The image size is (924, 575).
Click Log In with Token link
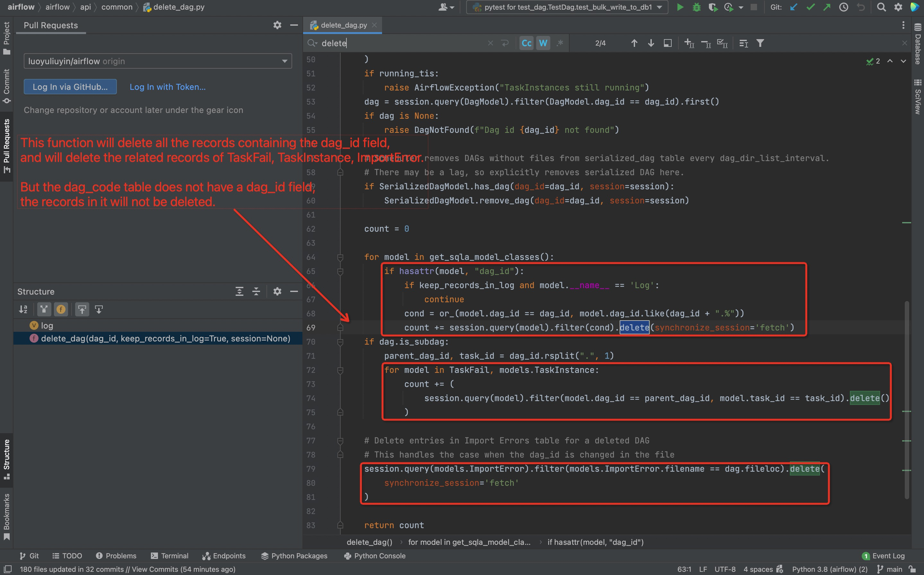[167, 87]
